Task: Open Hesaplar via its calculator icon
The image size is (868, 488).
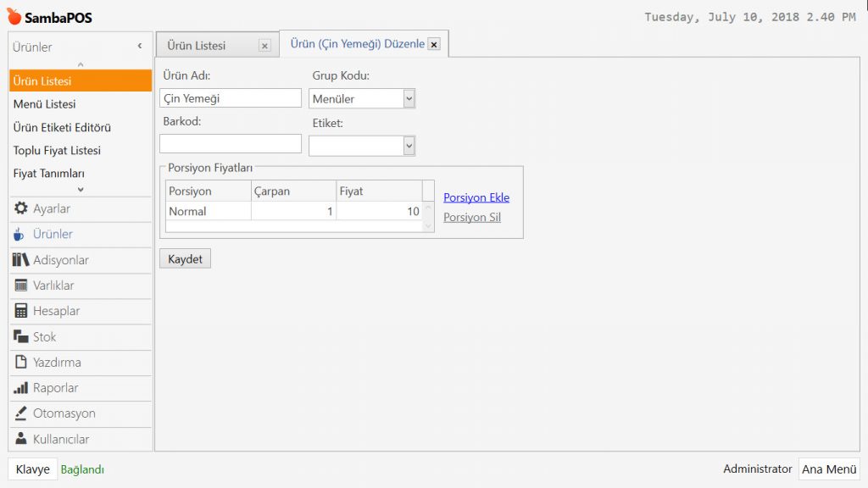Action: pos(20,311)
